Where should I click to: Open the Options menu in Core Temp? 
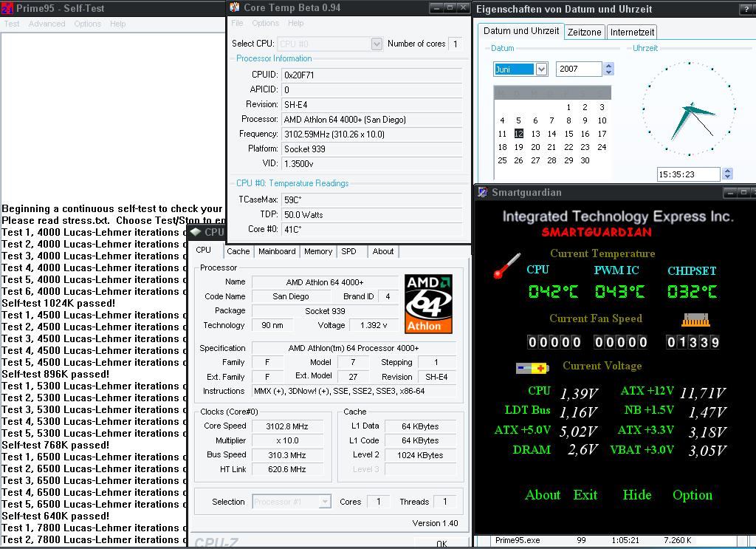pos(265,23)
